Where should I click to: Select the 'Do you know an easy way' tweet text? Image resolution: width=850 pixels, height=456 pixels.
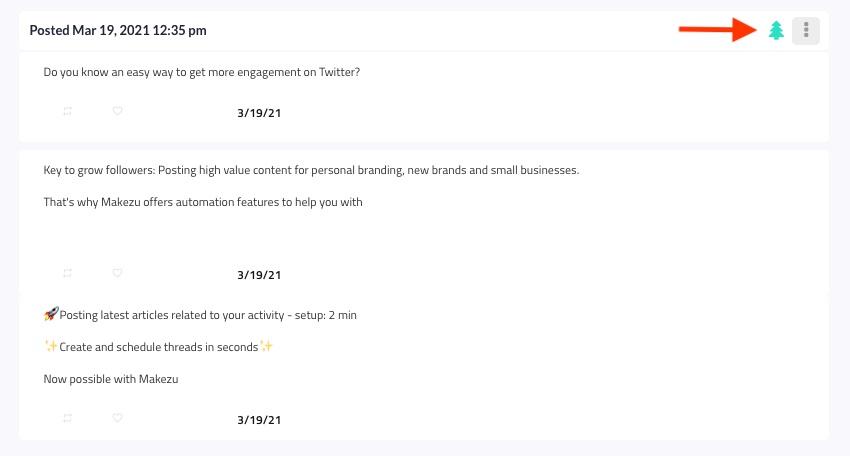pyautogui.click(x=202, y=72)
